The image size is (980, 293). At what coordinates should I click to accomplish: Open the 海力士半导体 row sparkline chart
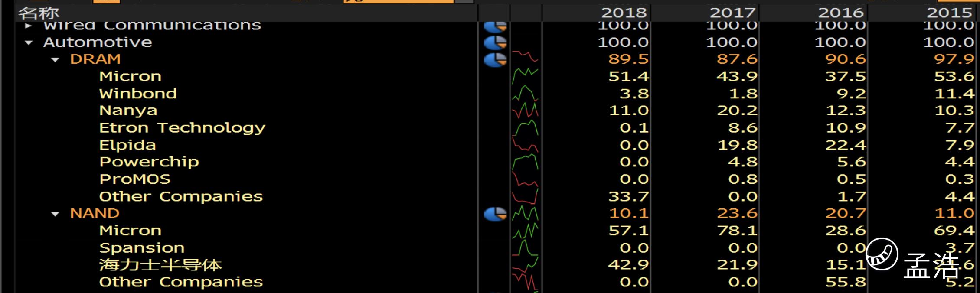(525, 264)
